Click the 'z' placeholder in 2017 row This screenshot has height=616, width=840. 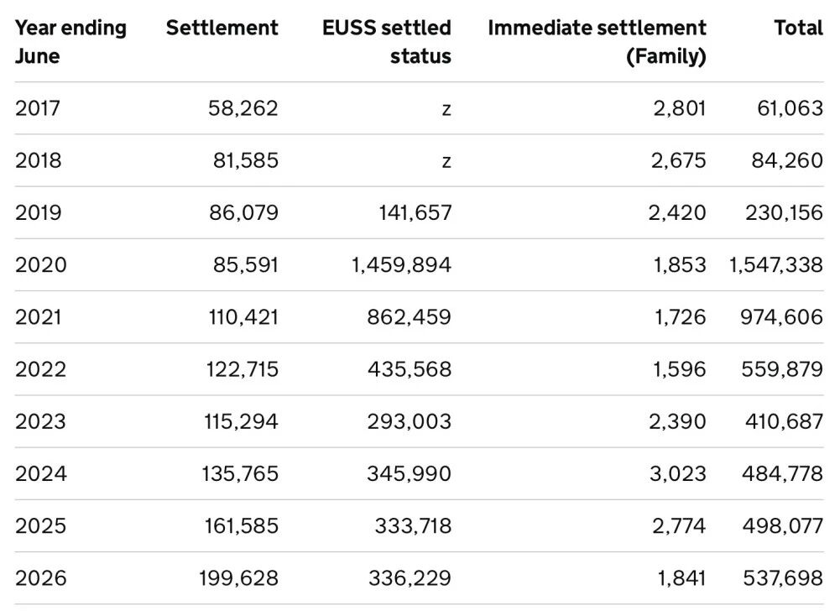coord(446,109)
